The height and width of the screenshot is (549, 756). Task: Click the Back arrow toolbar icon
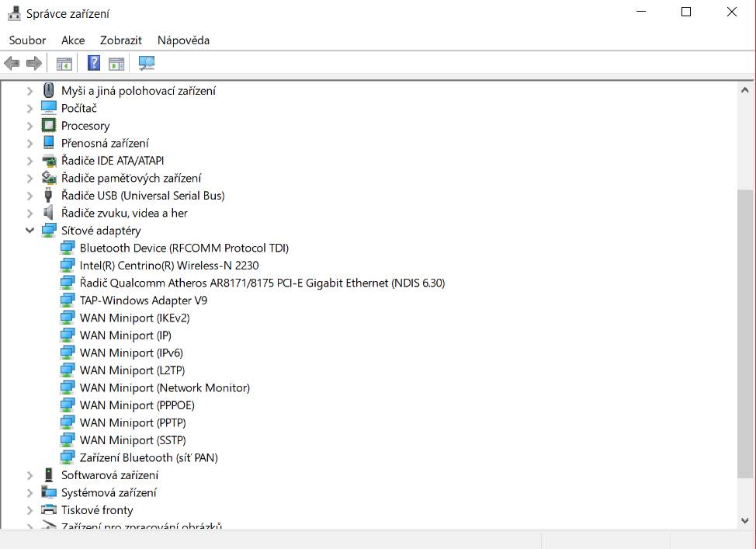point(12,63)
